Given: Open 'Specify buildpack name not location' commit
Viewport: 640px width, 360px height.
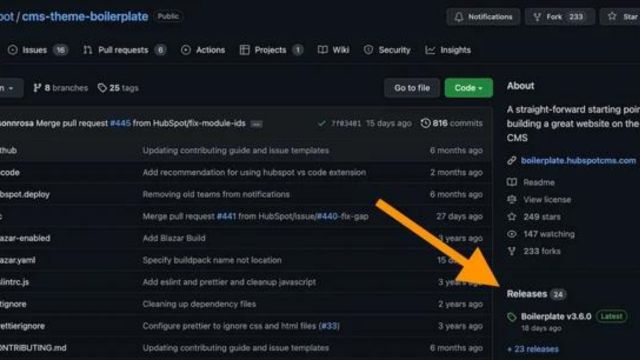Looking at the screenshot, I should [212, 260].
